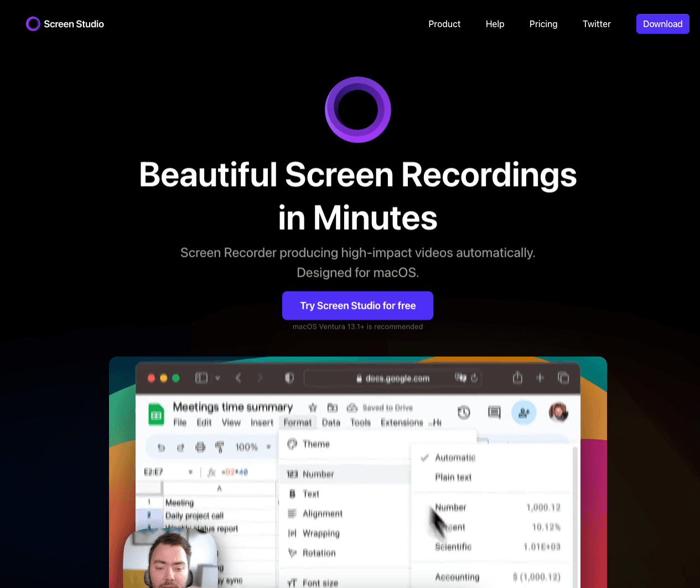Click the Download button in header

pyautogui.click(x=662, y=24)
